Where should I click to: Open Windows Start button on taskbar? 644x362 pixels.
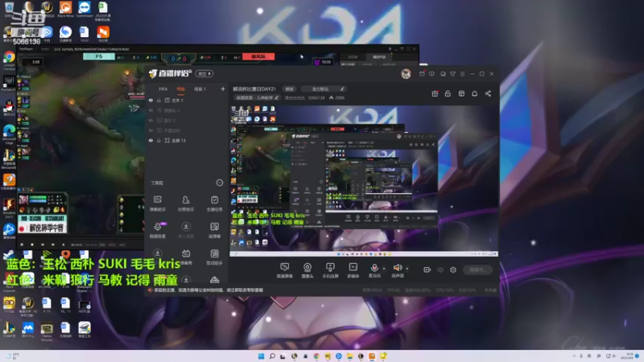click(x=261, y=356)
